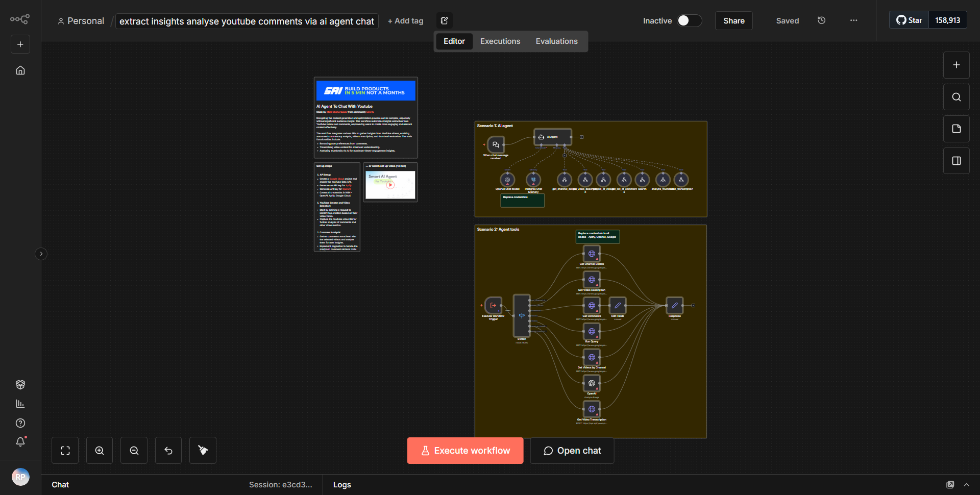Open the more options ellipsis menu
The height and width of the screenshot is (495, 980).
pos(853,20)
